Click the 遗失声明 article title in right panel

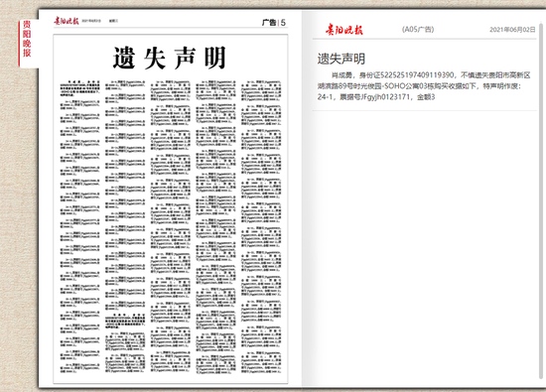[x=341, y=59]
